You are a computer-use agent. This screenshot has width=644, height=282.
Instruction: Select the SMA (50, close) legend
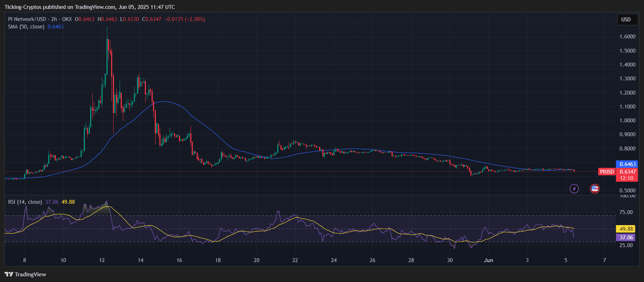26,27
